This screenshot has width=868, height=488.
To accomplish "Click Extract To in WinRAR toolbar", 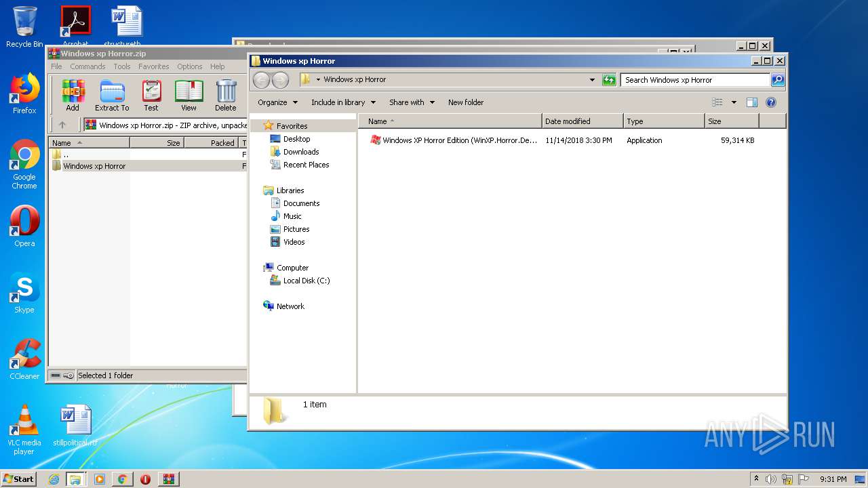I will click(112, 95).
